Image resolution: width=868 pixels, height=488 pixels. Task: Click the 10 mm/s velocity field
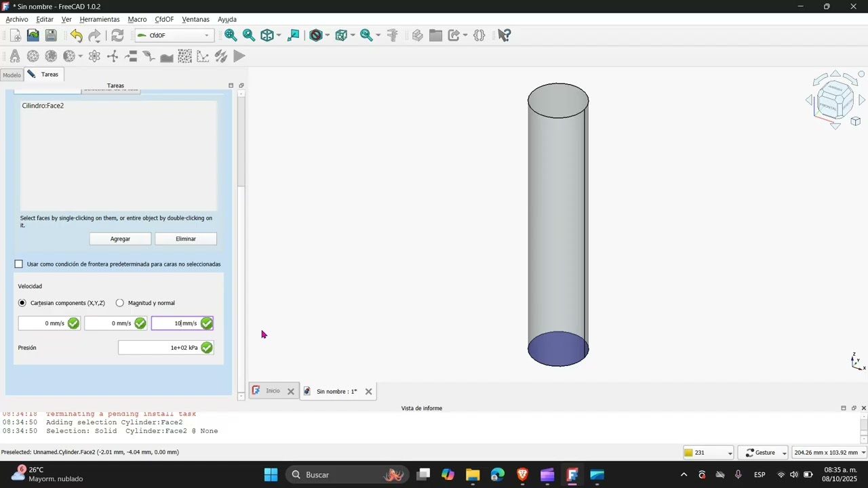tap(182, 323)
